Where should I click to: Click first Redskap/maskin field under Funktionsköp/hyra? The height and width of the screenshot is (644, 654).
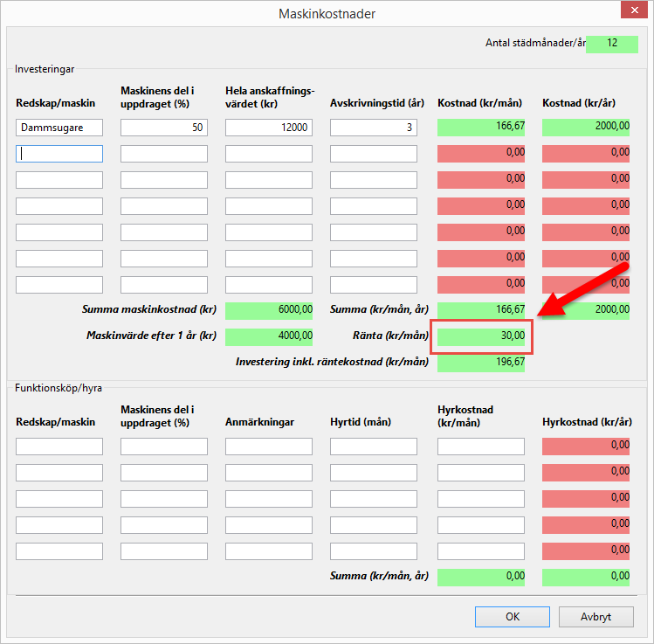pyautogui.click(x=59, y=447)
